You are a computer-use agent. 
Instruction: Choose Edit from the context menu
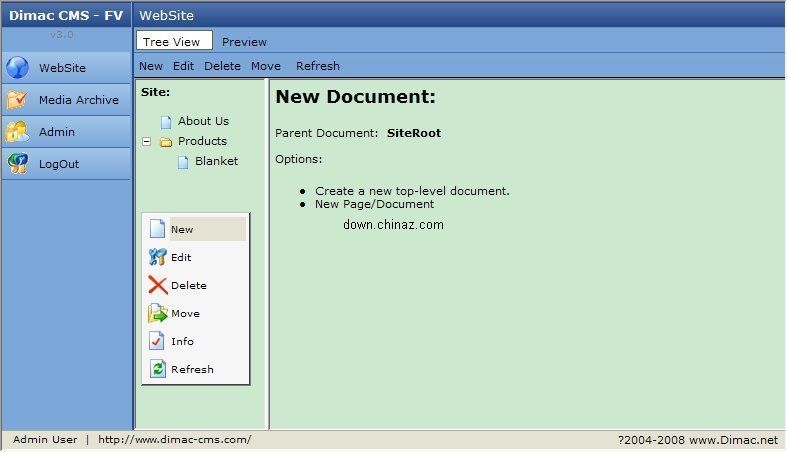[181, 257]
